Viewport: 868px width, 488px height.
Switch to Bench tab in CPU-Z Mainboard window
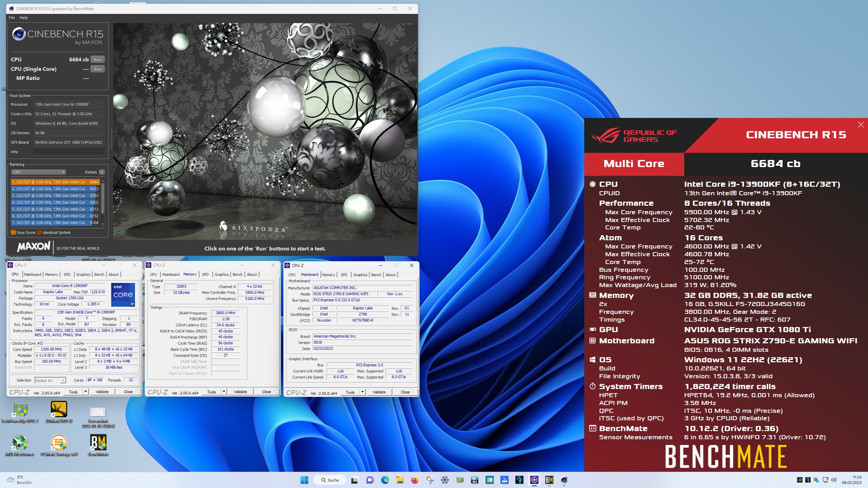(376, 275)
